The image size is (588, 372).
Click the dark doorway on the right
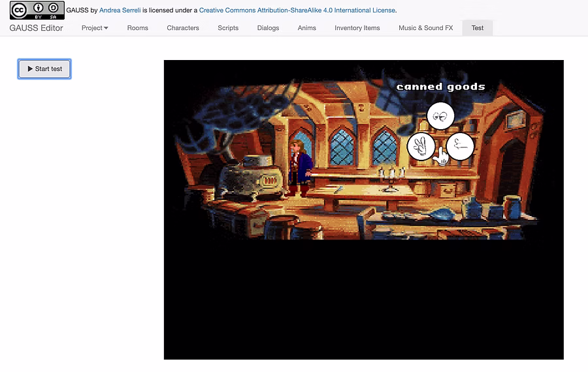point(514,171)
